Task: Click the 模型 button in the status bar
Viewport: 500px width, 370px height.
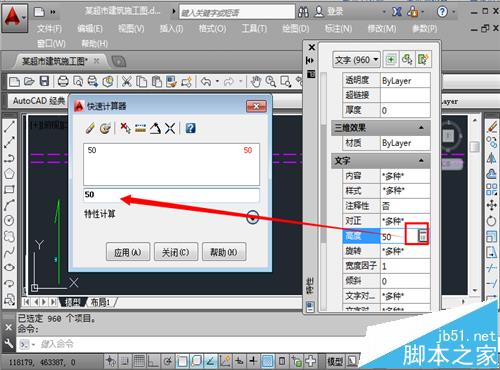Action: point(335,361)
